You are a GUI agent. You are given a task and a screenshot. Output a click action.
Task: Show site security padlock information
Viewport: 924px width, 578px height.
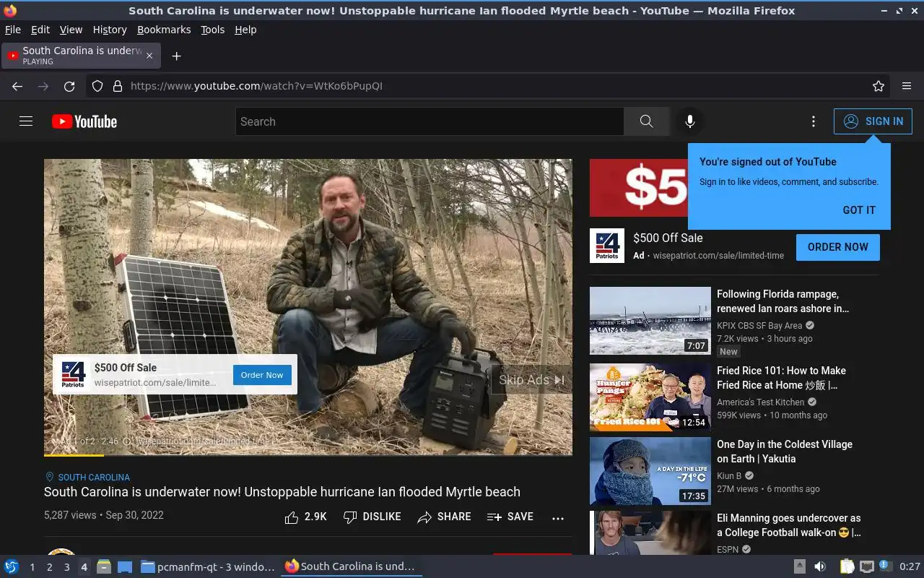coord(118,86)
